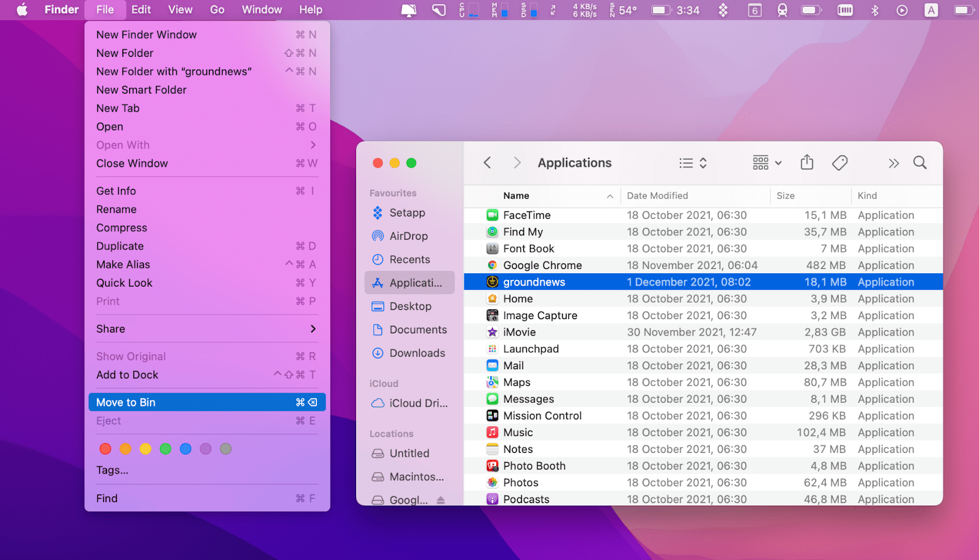Screen dimensions: 979x560
Task: Open the list view style selector
Action: [x=693, y=163]
